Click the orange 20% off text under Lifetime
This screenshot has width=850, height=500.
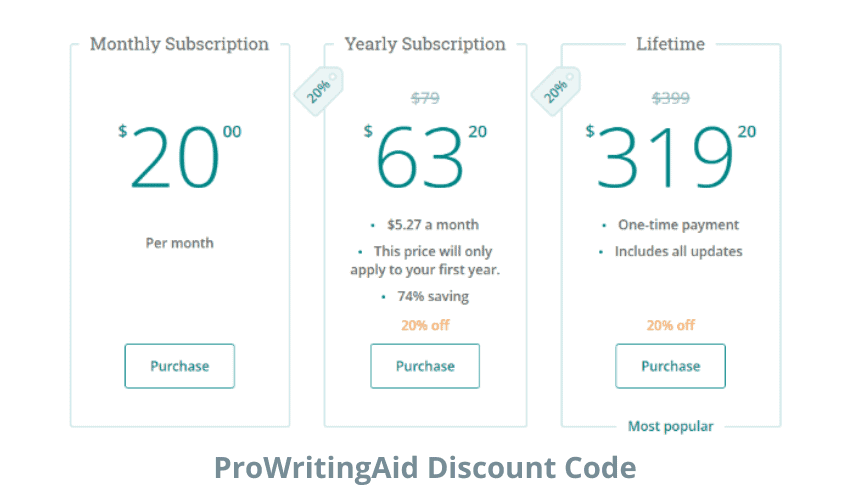click(671, 325)
